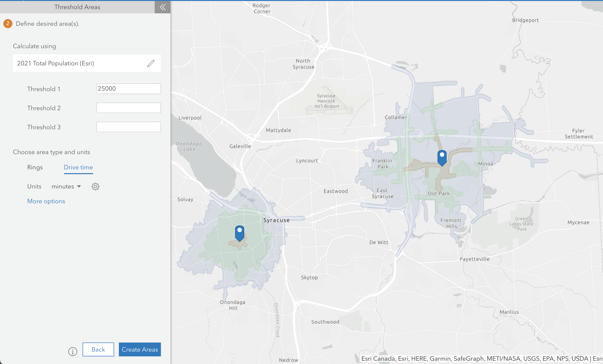The image size is (603, 364).
Task: Click the Onondaga Hill map label
Action: coord(233,305)
